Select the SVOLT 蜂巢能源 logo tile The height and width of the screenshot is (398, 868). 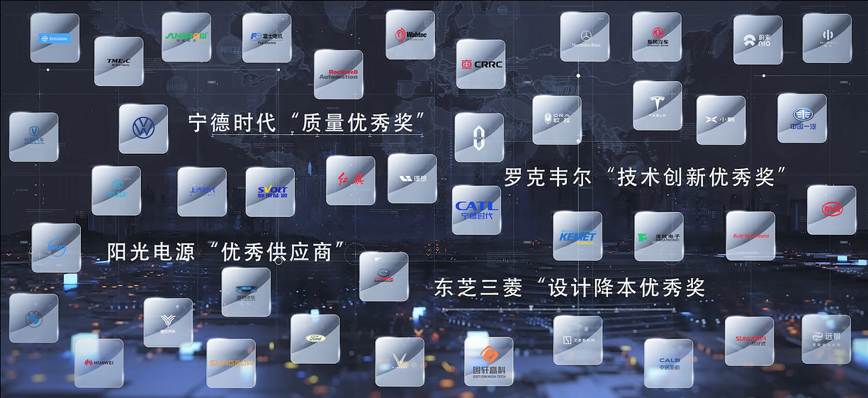coord(270,192)
